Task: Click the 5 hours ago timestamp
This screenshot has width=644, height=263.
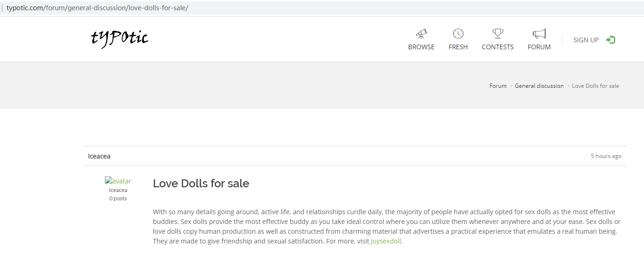Action: click(x=605, y=156)
